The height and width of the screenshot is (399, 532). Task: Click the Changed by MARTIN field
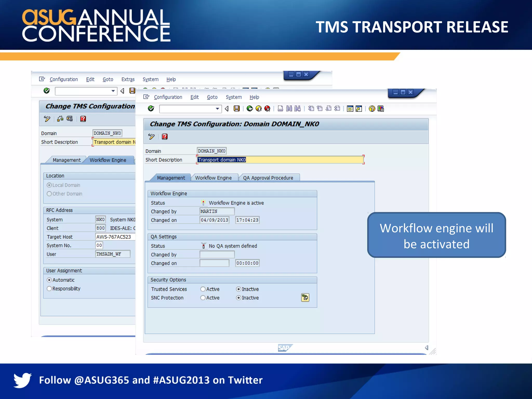[x=217, y=211]
